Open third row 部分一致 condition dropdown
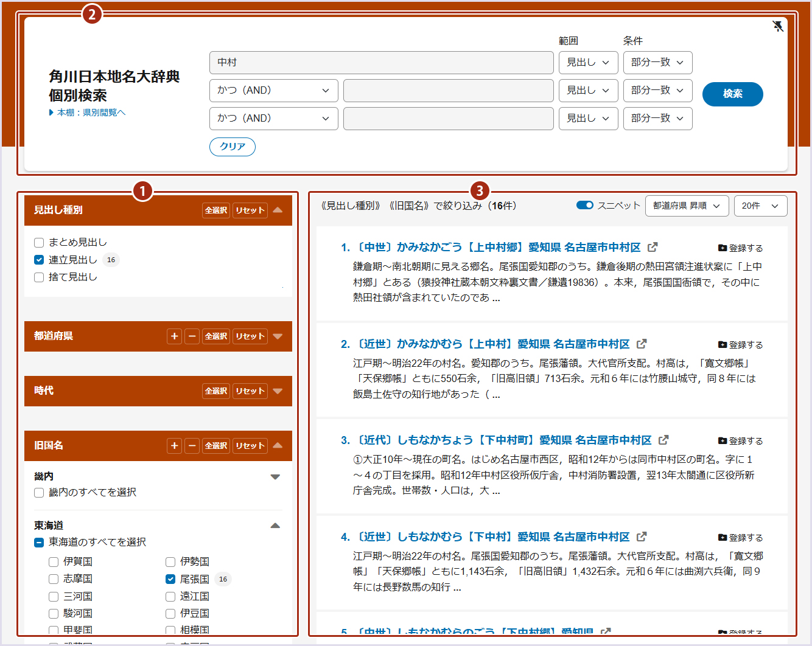The image size is (812, 646). (658, 119)
